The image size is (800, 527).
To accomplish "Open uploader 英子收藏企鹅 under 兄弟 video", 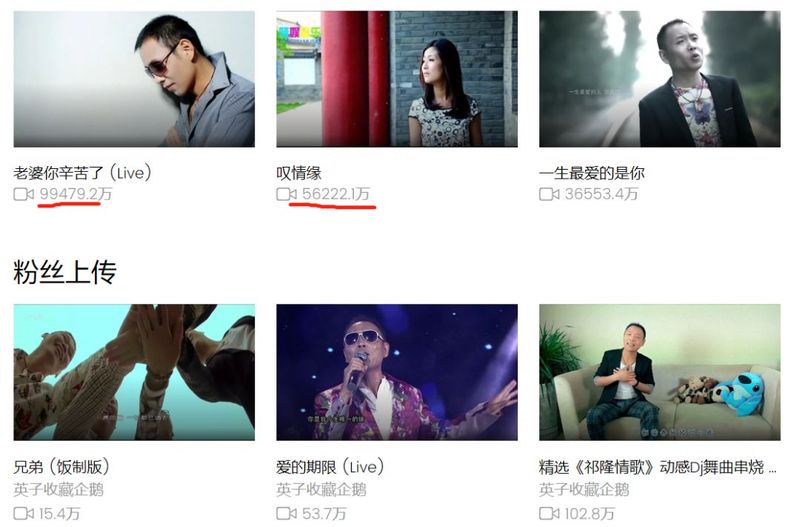I will [x=59, y=490].
